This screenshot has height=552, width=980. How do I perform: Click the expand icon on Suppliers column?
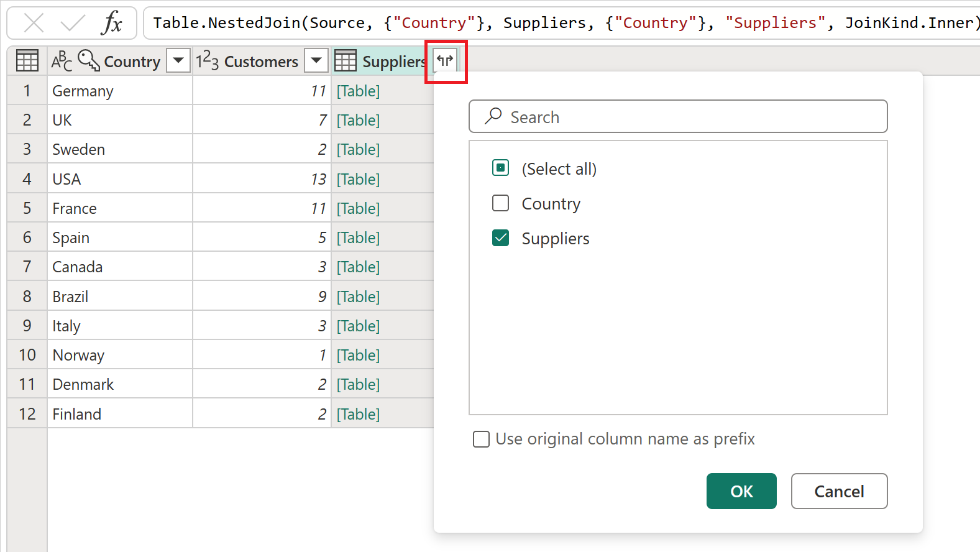coord(445,61)
